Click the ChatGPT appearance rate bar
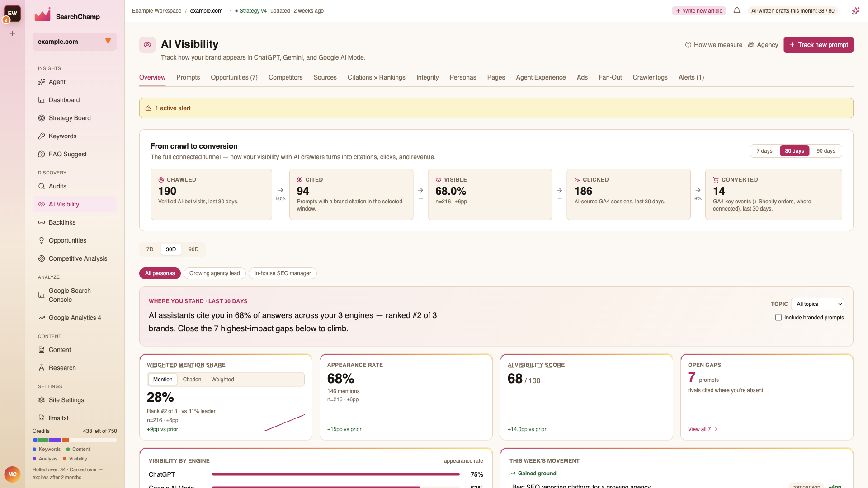868x488 pixels. coord(336,474)
